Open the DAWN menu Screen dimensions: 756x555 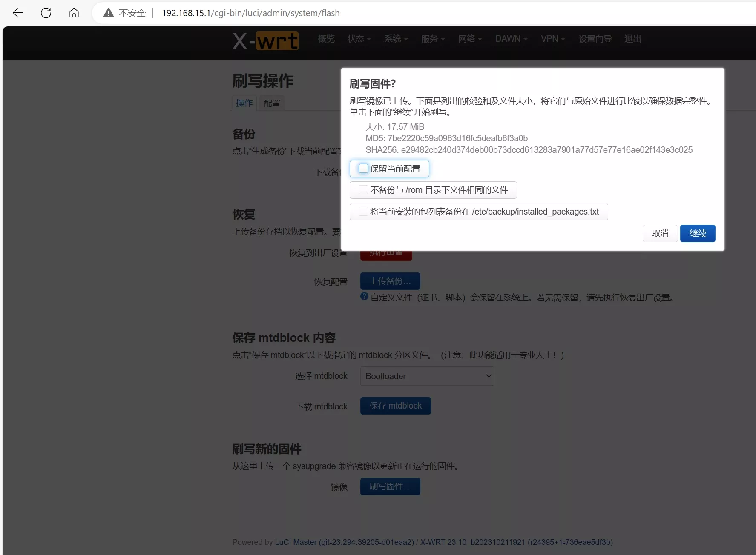[511, 39]
